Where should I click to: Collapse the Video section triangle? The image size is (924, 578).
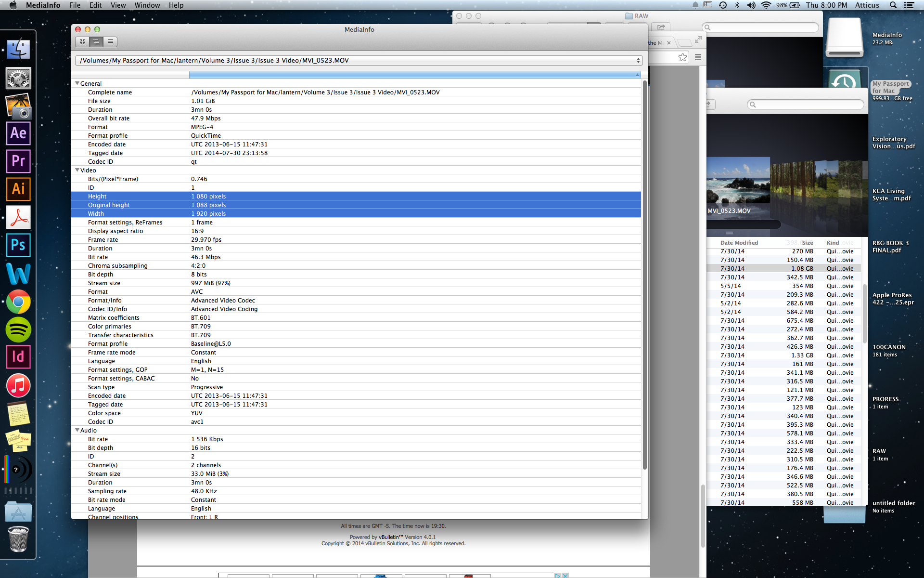click(77, 170)
